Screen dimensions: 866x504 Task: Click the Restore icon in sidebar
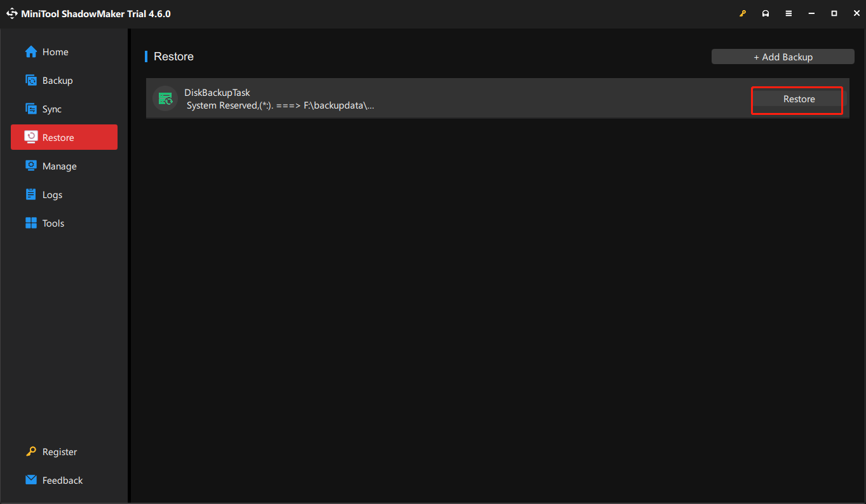(31, 137)
